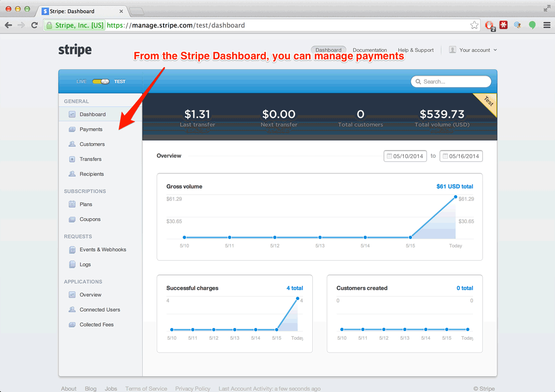555x392 pixels.
Task: Click the $539.73 total volume figure
Action: [442, 114]
